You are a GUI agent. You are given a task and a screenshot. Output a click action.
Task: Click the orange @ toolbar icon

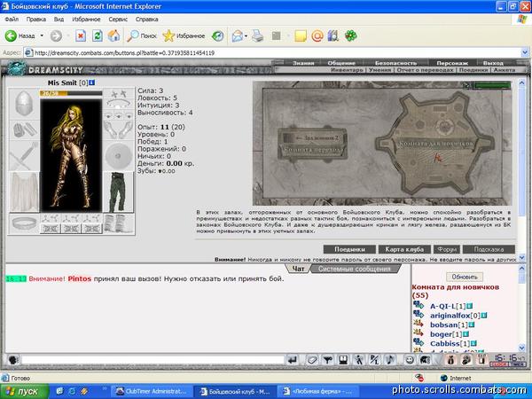(317, 35)
